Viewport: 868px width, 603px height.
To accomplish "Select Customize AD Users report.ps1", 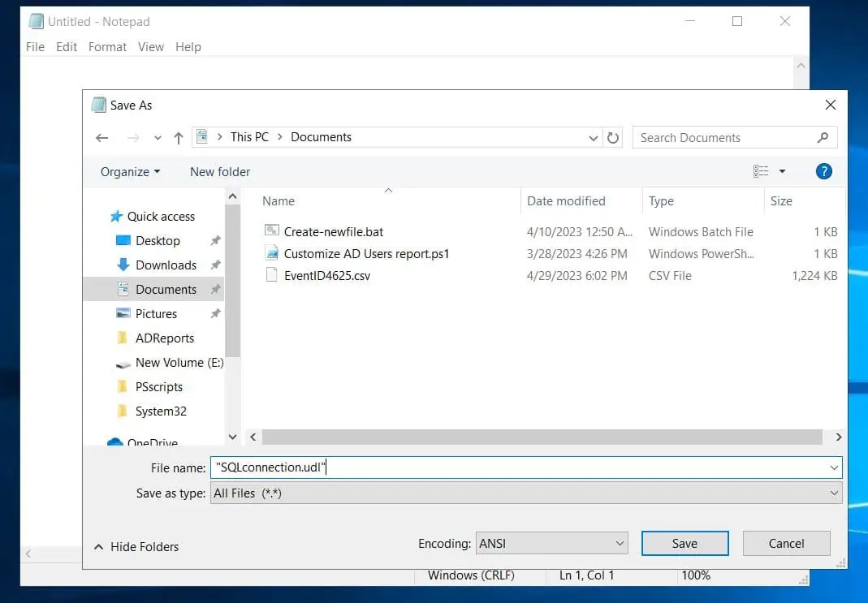I will coord(366,254).
